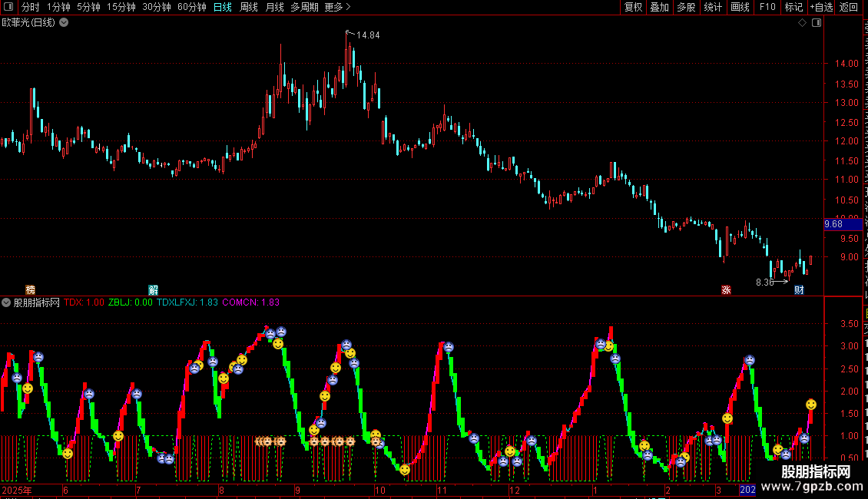Select the 15分钟 period tab
868x499 pixels.
tap(121, 7)
